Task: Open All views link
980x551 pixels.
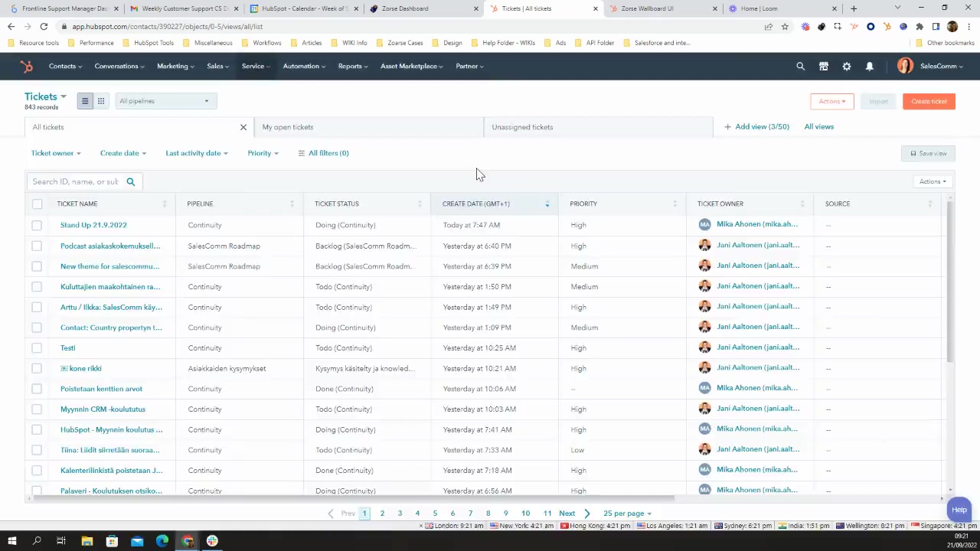Action: 819,127
